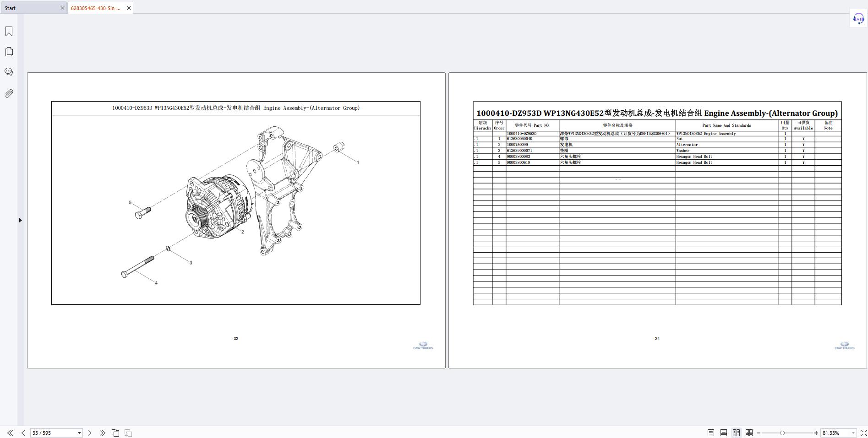The height and width of the screenshot is (438, 868).
Task: Zoom in with the plus button
Action: click(x=816, y=433)
